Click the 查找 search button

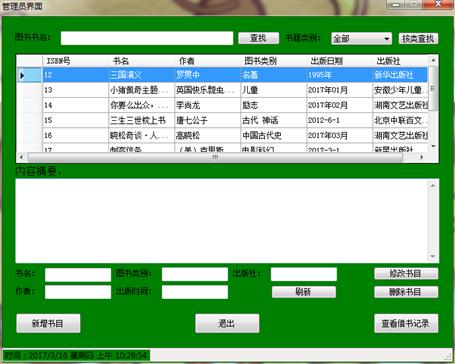click(x=258, y=38)
